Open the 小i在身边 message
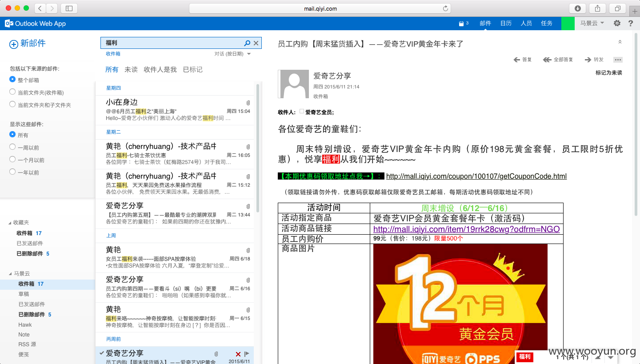Viewport: 640px width, 364px height. (x=175, y=110)
